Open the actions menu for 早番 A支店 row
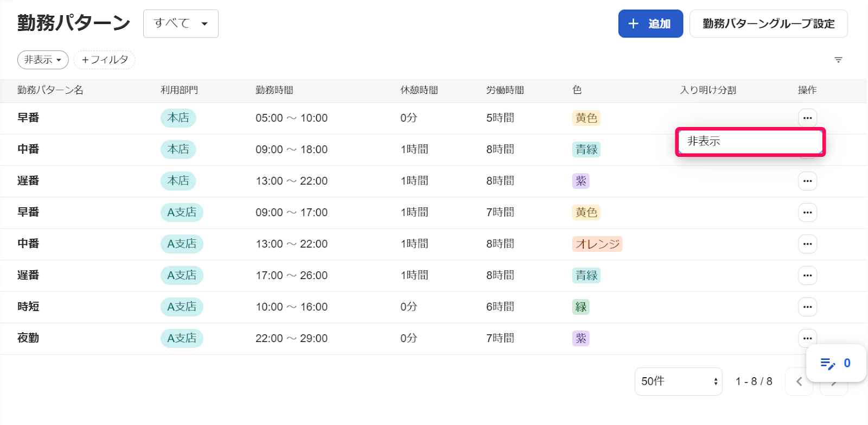The width and height of the screenshot is (868, 425). pyautogui.click(x=807, y=212)
